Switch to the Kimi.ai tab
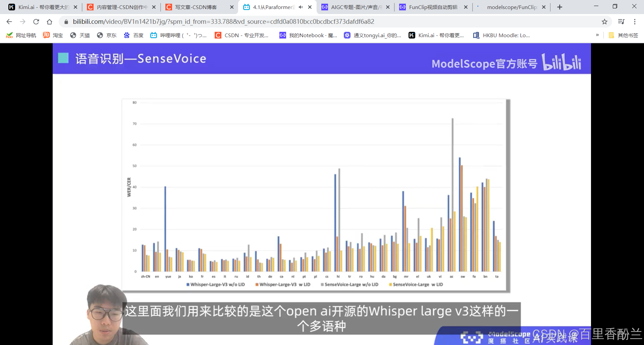This screenshot has height=345, width=644. click(43, 7)
